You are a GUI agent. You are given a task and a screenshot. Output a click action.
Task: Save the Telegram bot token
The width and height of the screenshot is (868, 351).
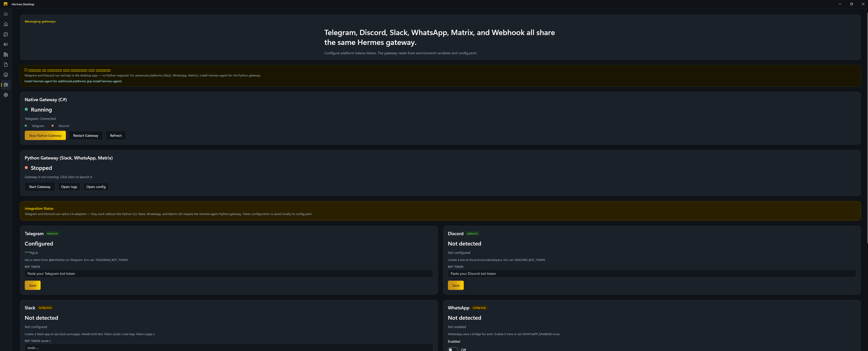[x=33, y=285]
